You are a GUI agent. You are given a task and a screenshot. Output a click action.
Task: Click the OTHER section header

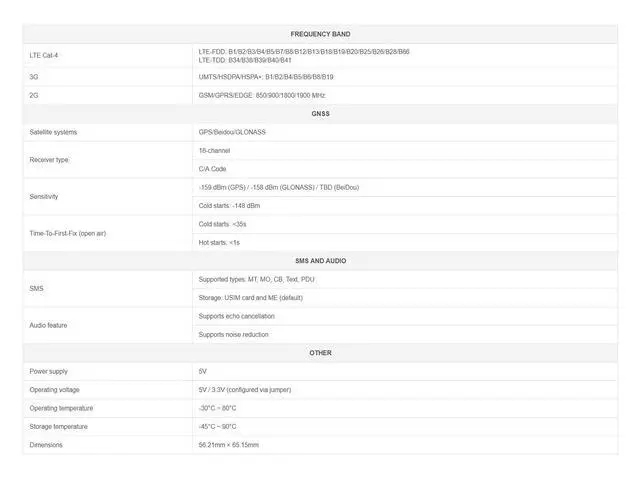(320, 353)
